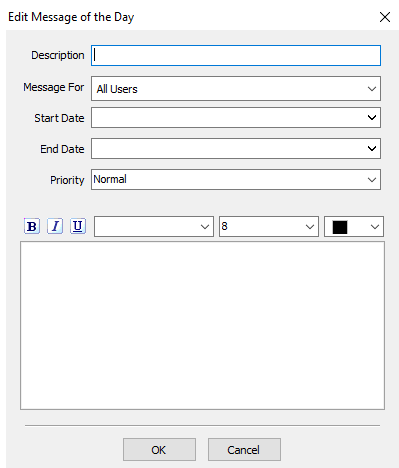Open the Priority dropdown showing Normal
Viewport: 399px width, 468px height.
pyautogui.click(x=236, y=180)
